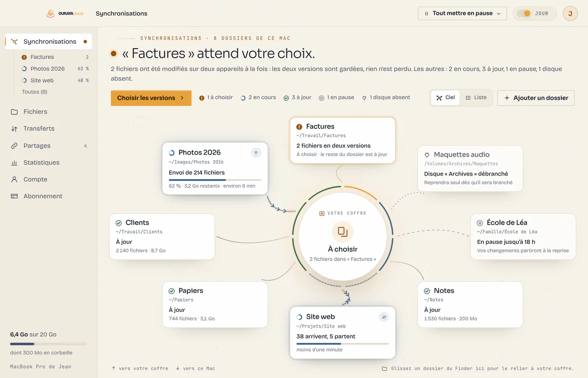
Task: Click the two-way transfer icon on Site web card
Action: coord(384,317)
